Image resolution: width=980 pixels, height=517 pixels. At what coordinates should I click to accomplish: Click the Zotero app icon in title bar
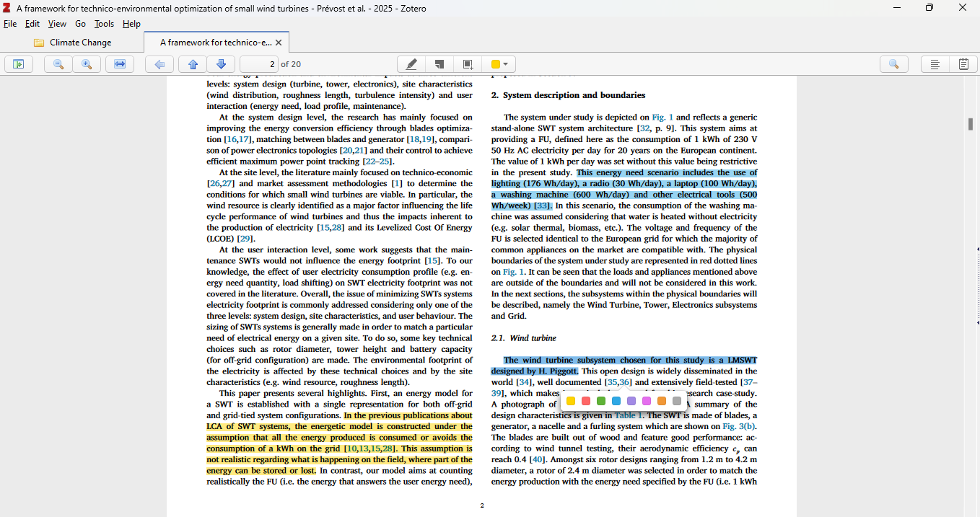[x=6, y=8]
